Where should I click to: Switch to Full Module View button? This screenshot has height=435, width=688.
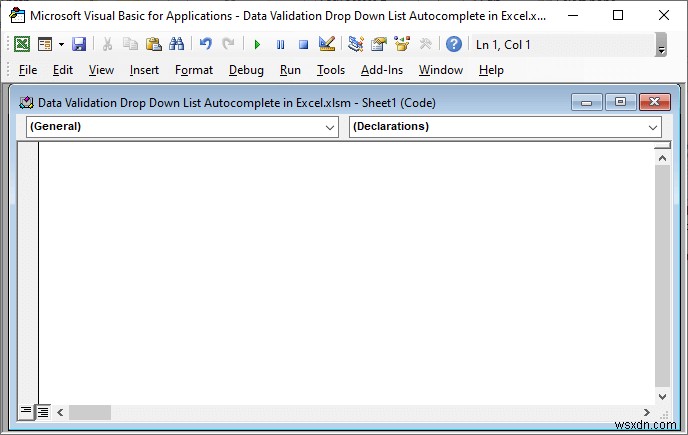point(43,411)
